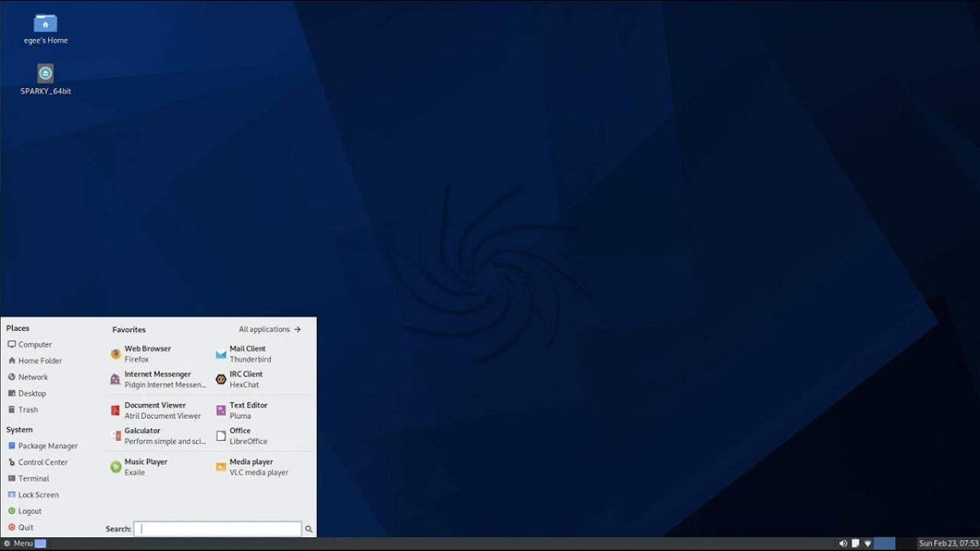Screen dimensions: 980x551
Task: Launch Firefox from Web Browser favorite
Action: click(x=147, y=354)
